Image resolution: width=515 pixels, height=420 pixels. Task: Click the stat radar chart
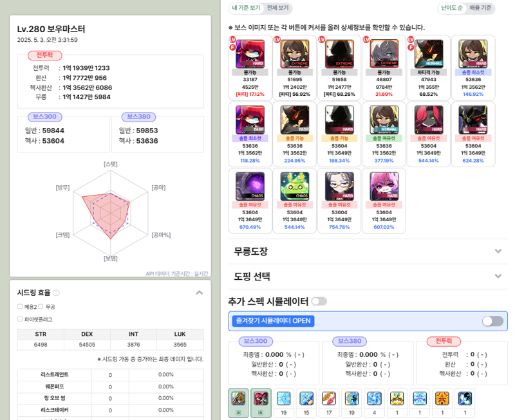110,212
